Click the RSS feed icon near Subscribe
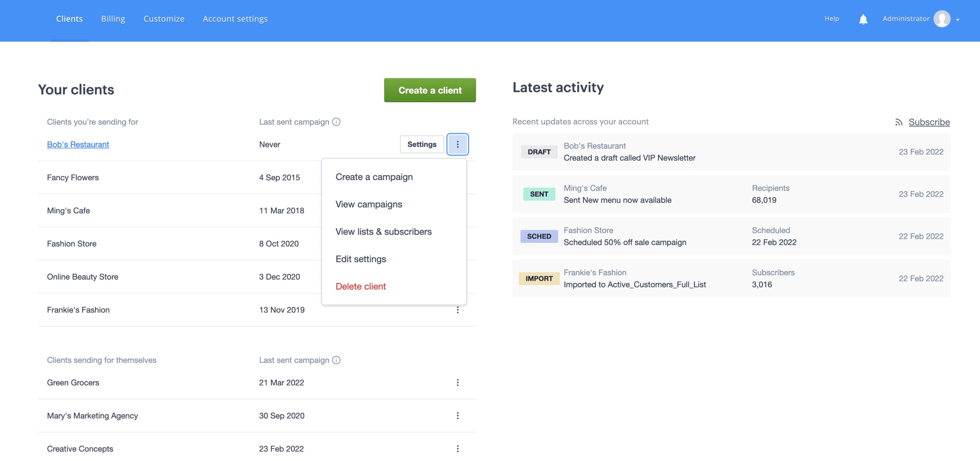This screenshot has height=461, width=980. (899, 122)
